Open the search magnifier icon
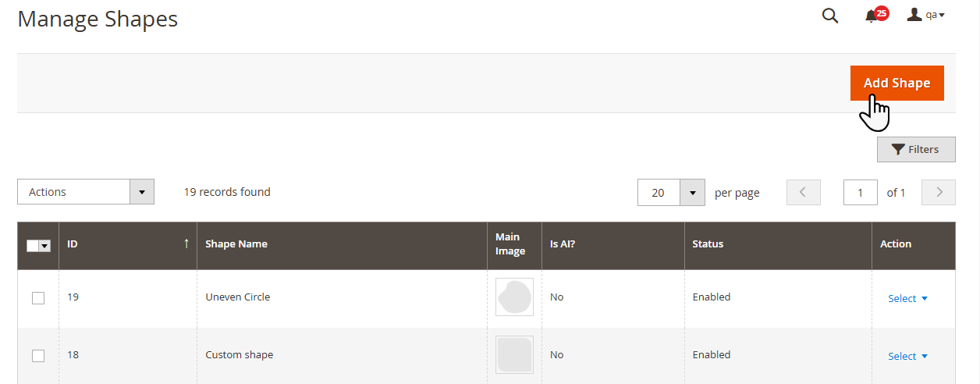The width and height of the screenshot is (980, 384). [830, 16]
